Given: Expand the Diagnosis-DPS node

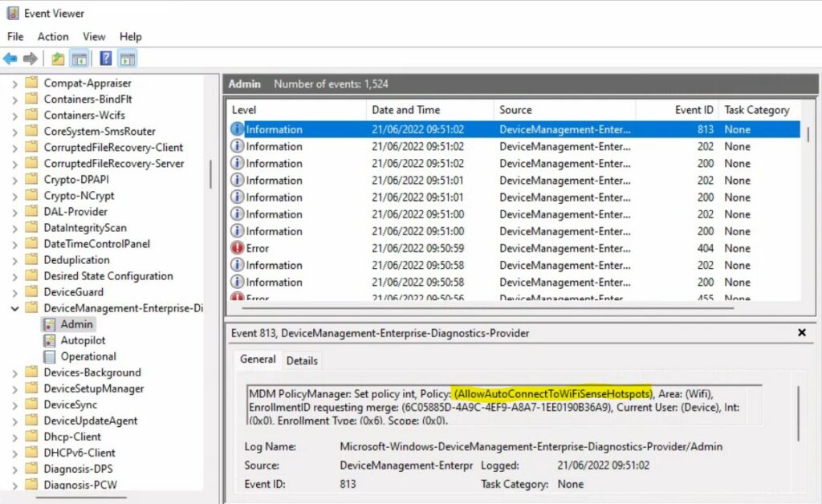Looking at the screenshot, I should [14, 469].
